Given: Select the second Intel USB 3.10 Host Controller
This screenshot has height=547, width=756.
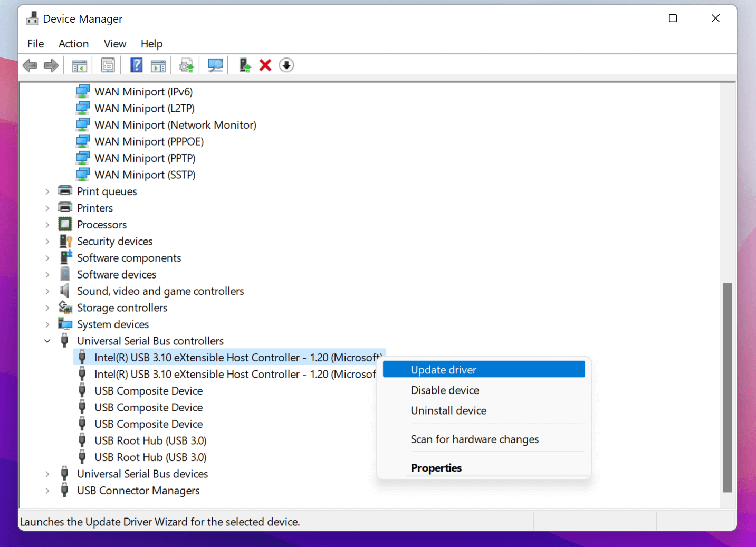Looking at the screenshot, I should 235,374.
